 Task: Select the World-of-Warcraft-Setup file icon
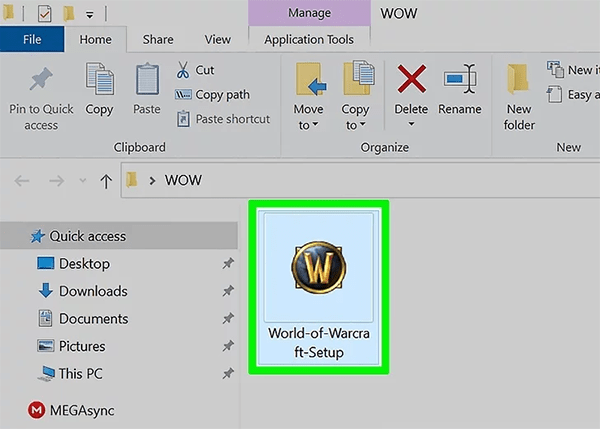click(x=319, y=268)
